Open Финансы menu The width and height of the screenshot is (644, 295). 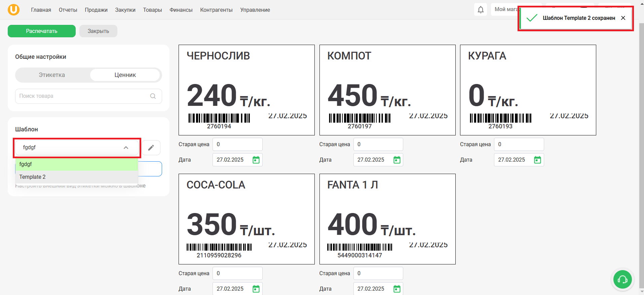tap(181, 10)
